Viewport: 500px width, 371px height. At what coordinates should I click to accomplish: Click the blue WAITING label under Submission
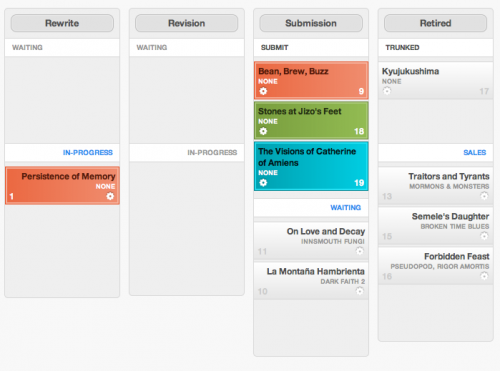(346, 207)
